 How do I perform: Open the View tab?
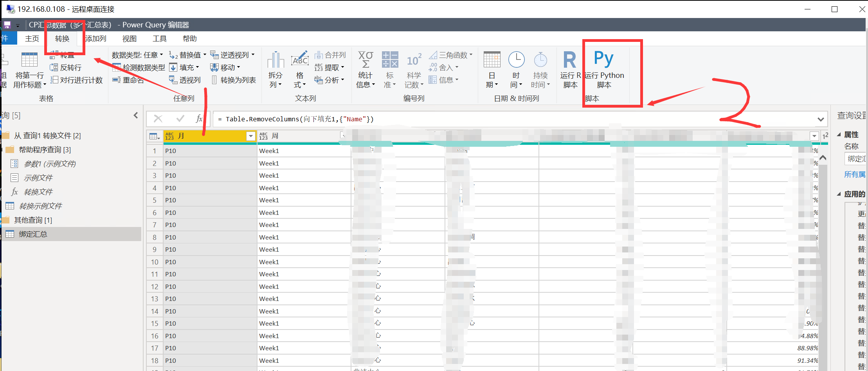coord(130,38)
